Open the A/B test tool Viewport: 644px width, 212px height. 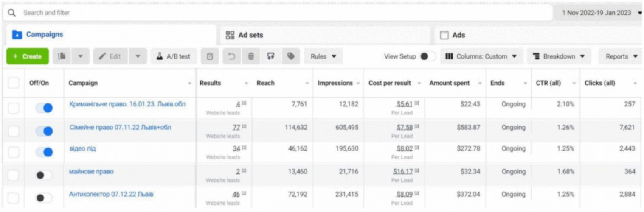pyautogui.click(x=173, y=56)
